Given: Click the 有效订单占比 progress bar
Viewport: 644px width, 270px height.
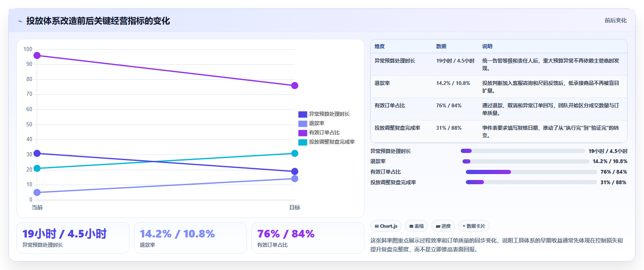Looking at the screenshot, I should [531, 172].
